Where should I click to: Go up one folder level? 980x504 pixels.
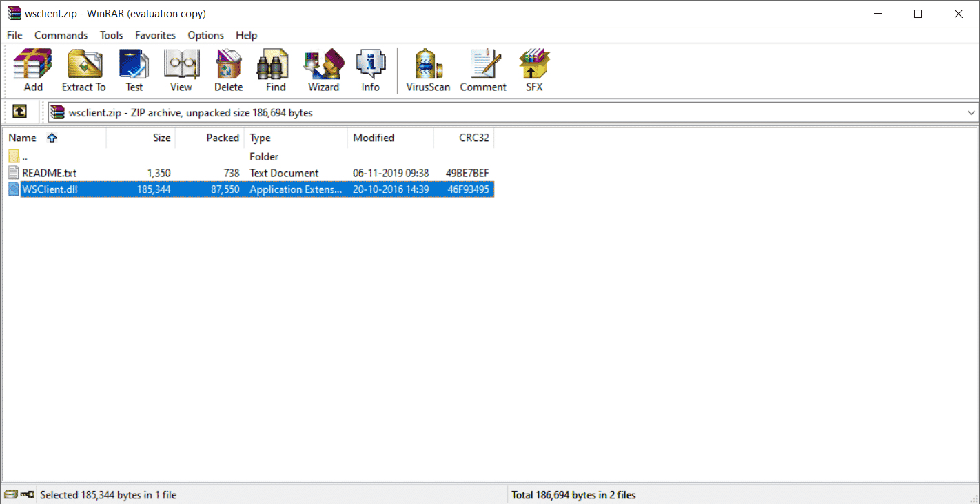20,112
